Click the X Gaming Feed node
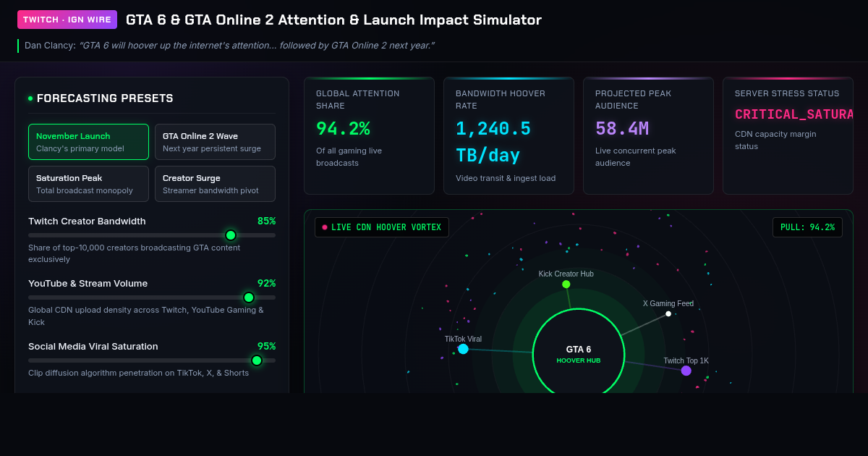The image size is (868, 456). point(668,314)
